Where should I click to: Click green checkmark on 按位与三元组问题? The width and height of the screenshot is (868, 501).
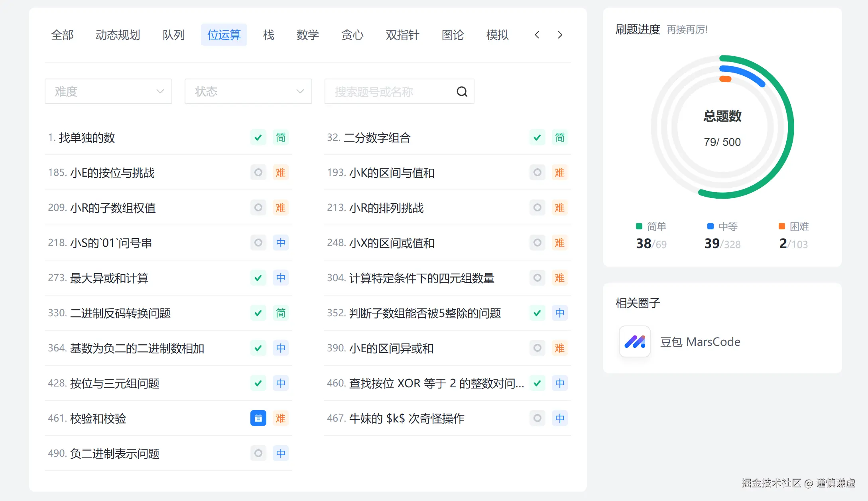point(258,383)
